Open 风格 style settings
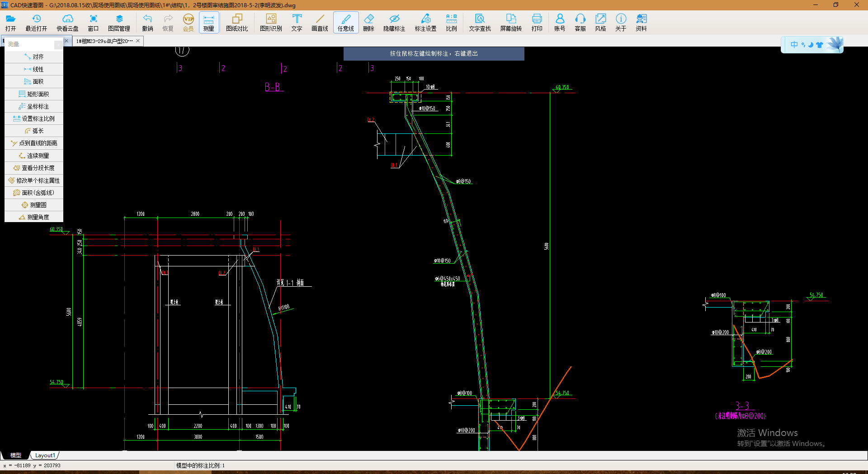Viewport: 868px width, 474px height. point(600,23)
